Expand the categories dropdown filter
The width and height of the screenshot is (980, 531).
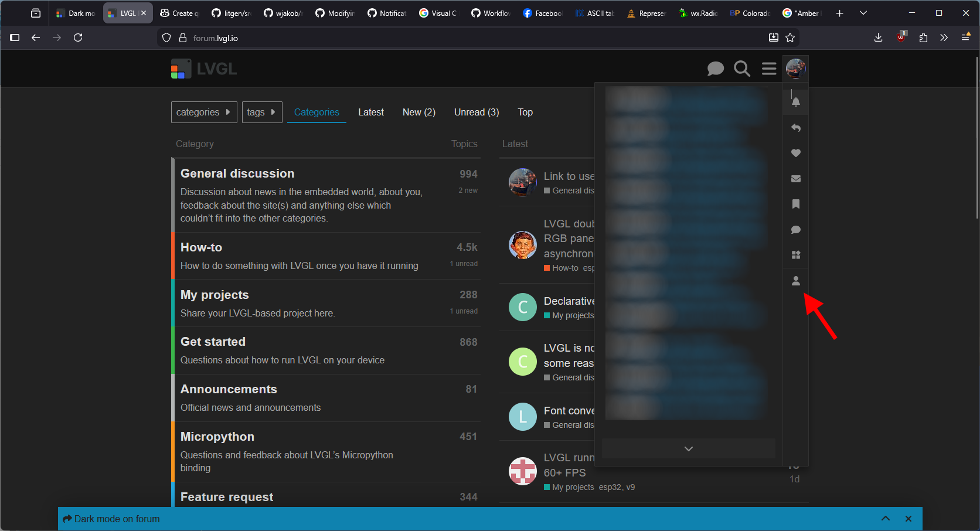(x=203, y=112)
